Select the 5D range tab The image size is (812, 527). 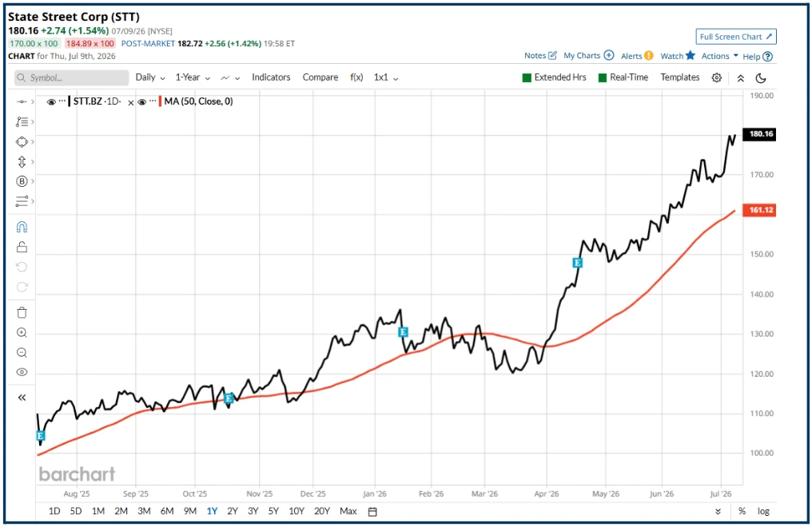coord(76,511)
